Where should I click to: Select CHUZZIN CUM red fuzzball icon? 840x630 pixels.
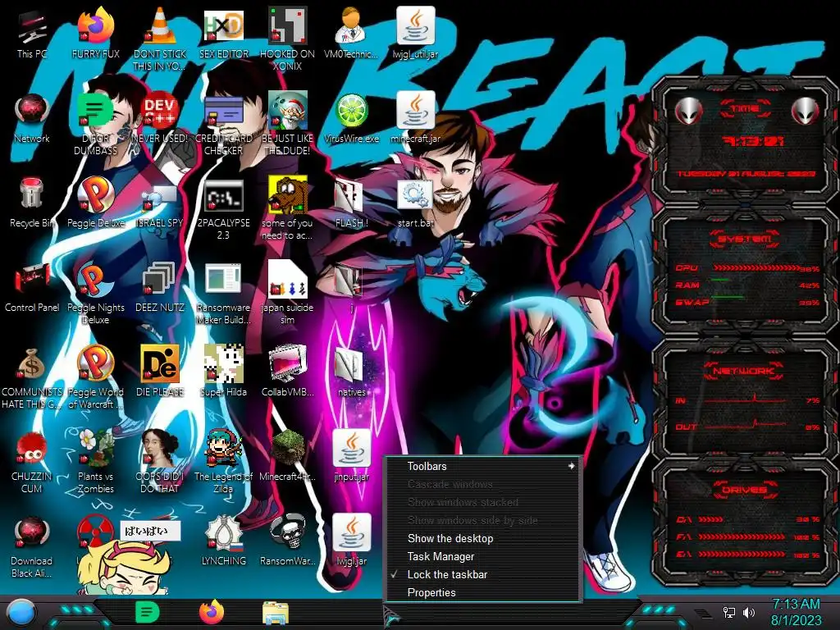32,449
